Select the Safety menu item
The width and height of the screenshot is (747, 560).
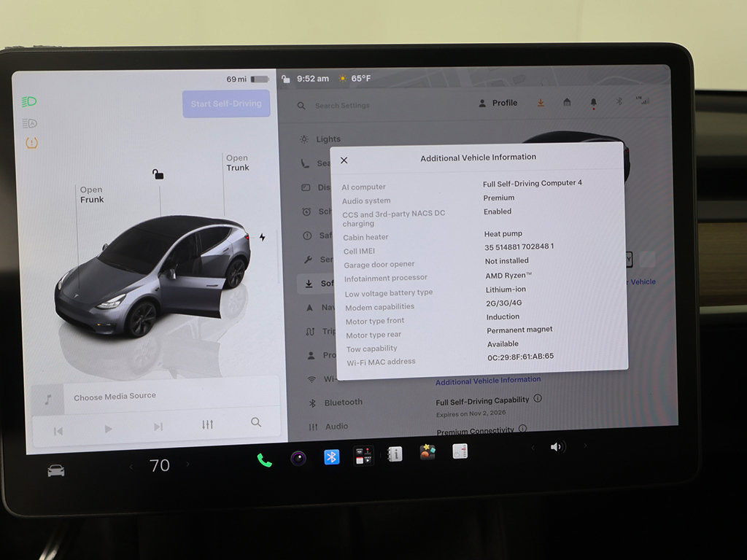point(317,236)
